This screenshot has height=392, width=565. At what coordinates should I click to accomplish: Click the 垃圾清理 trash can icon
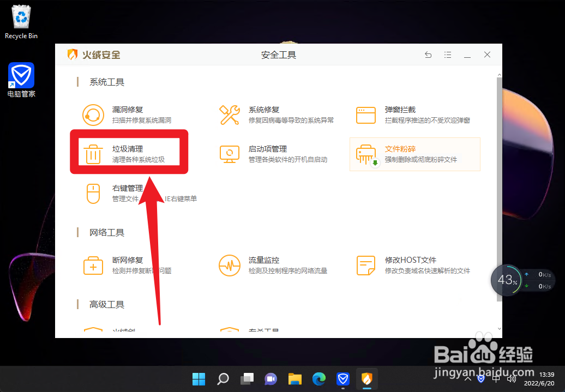point(93,154)
